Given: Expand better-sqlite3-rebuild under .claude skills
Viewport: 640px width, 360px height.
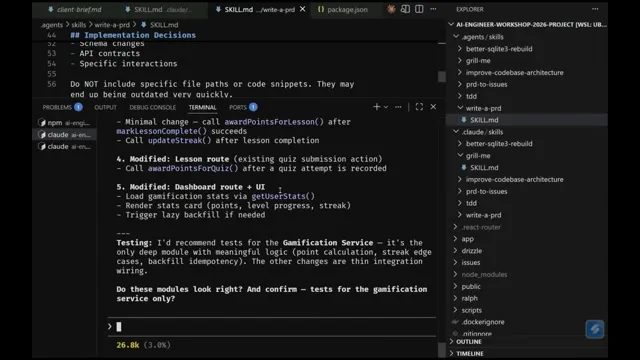Looking at the screenshot, I should point(527,144).
